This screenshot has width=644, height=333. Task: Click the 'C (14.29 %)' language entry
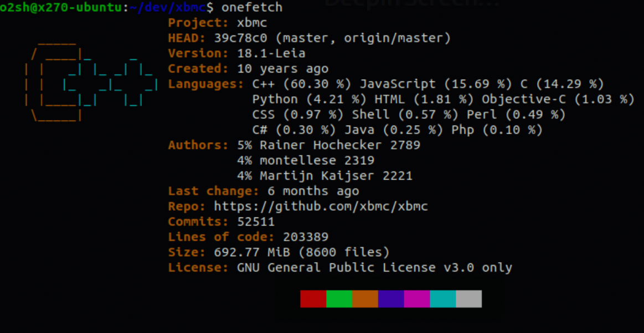(x=562, y=85)
